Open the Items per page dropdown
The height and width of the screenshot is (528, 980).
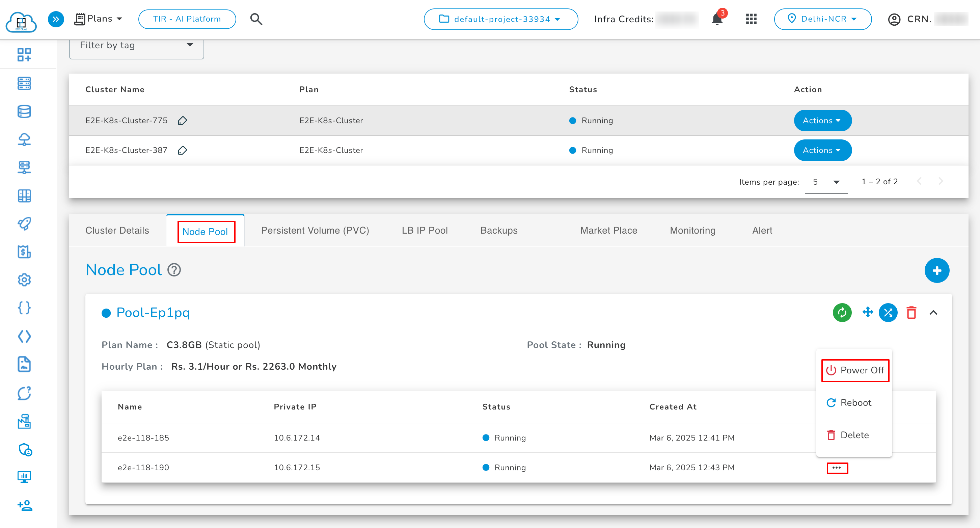point(826,182)
